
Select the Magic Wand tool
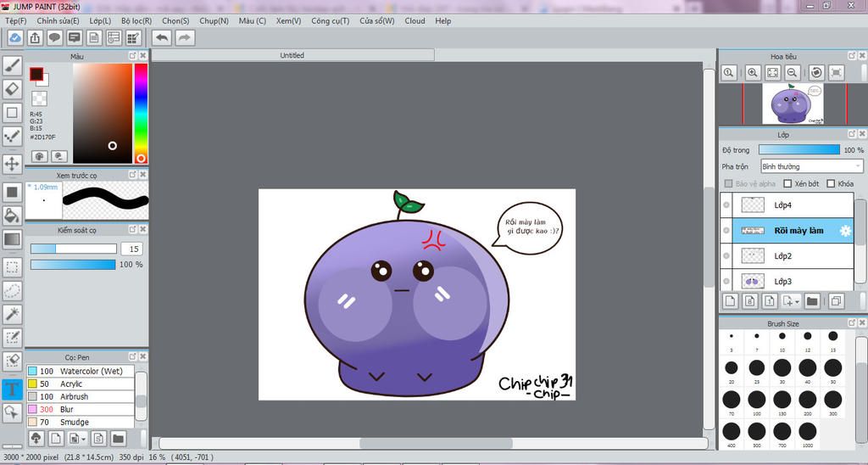[x=12, y=314]
